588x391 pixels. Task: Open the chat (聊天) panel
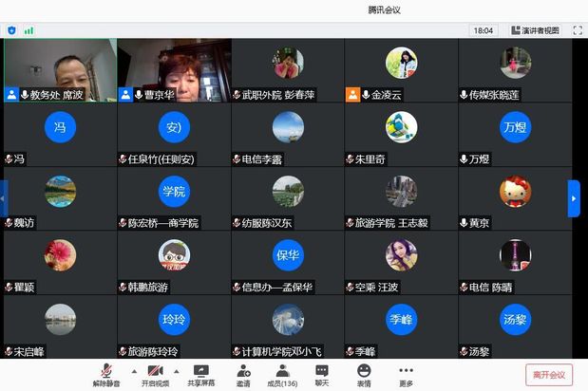322,370
